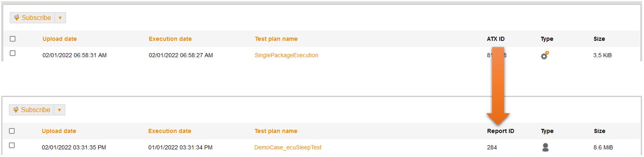Sort Report ID table by Test plan name
Screen dimensions: 644x157
pyautogui.click(x=276, y=131)
